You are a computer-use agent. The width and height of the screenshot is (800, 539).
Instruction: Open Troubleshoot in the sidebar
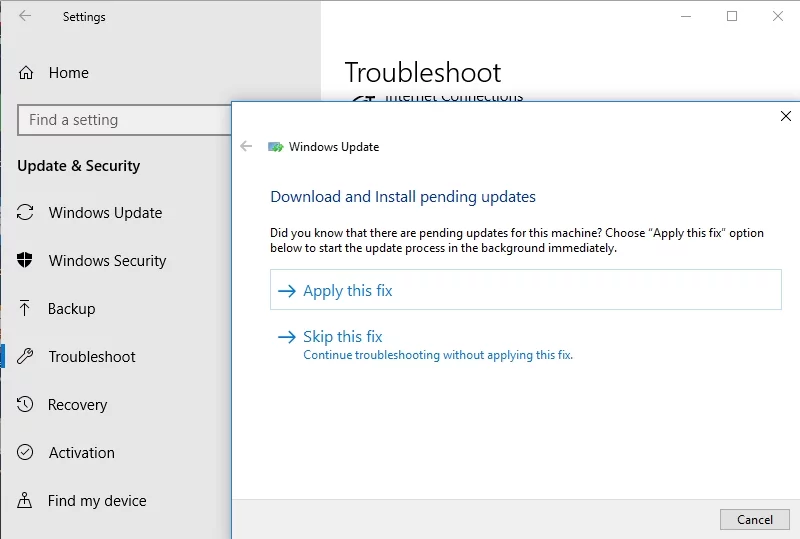tap(92, 357)
